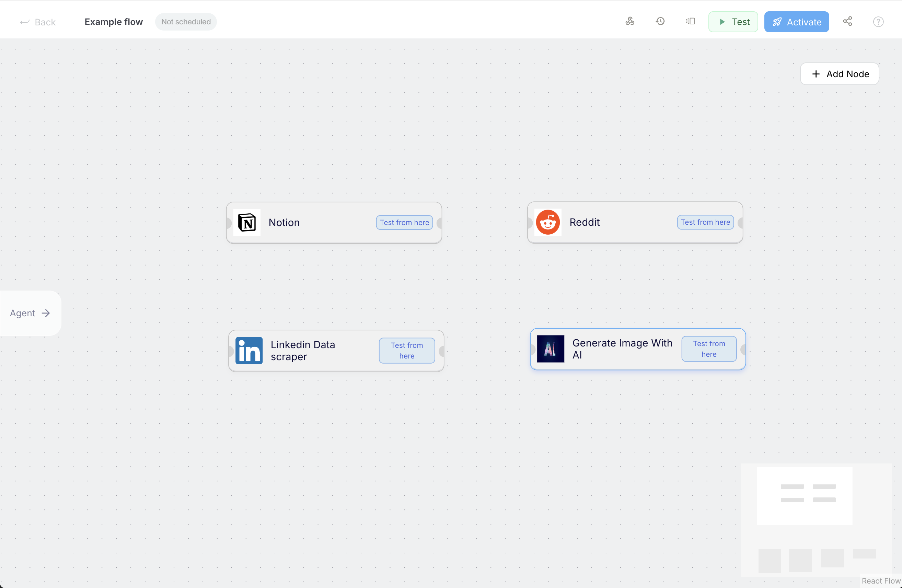Click the Not scheduled status badge
The height and width of the screenshot is (588, 902).
pos(186,22)
